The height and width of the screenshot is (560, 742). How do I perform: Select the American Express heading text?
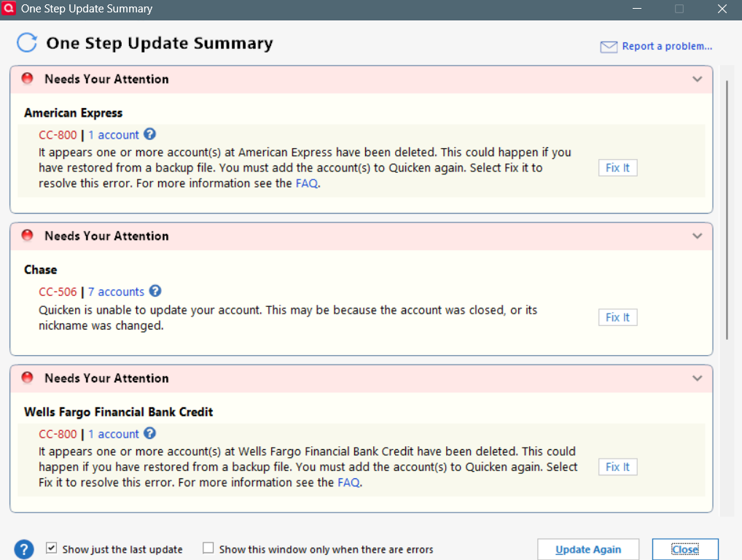[x=74, y=113]
